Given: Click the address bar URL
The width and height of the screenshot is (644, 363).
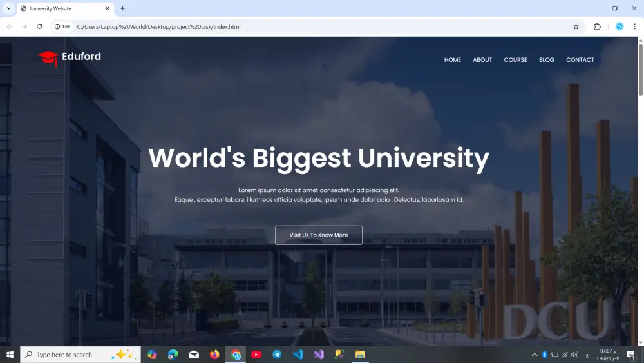Looking at the screenshot, I should (x=158, y=26).
